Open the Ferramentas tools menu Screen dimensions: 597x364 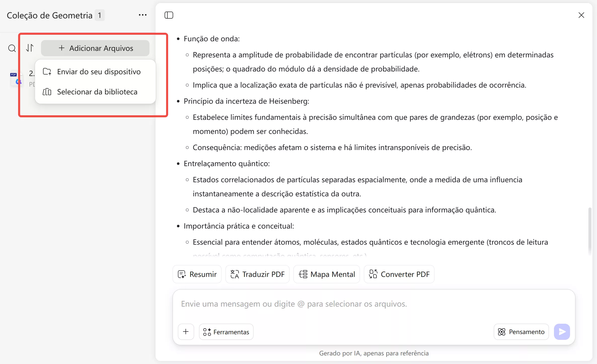pos(226,332)
